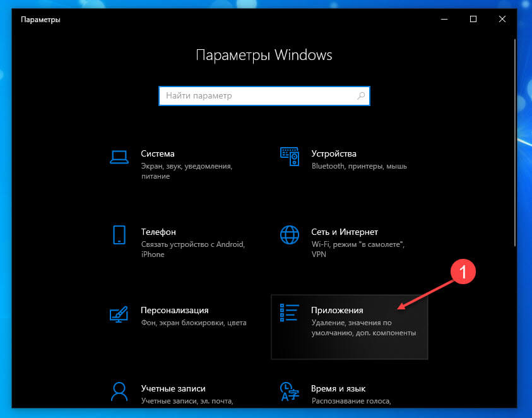Open the Система laptop icon
This screenshot has height=418, width=532.
pos(119,157)
